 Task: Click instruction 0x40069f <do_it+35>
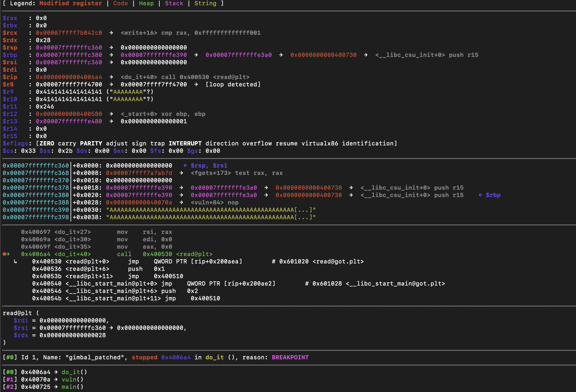click(96, 247)
